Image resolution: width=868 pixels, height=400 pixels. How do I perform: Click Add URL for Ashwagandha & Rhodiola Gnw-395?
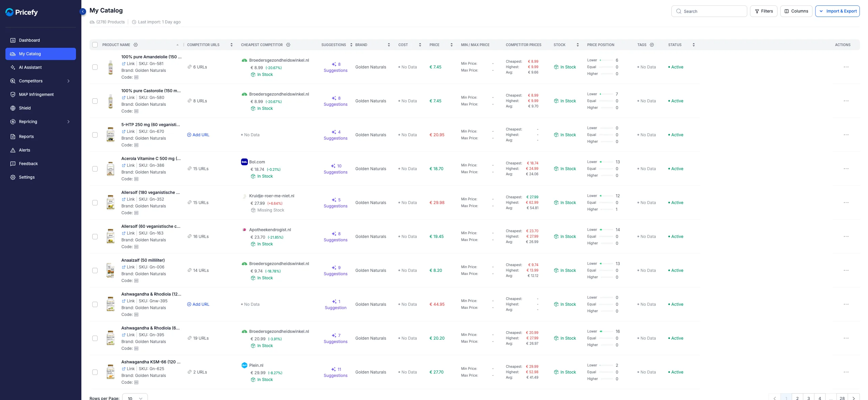click(198, 304)
